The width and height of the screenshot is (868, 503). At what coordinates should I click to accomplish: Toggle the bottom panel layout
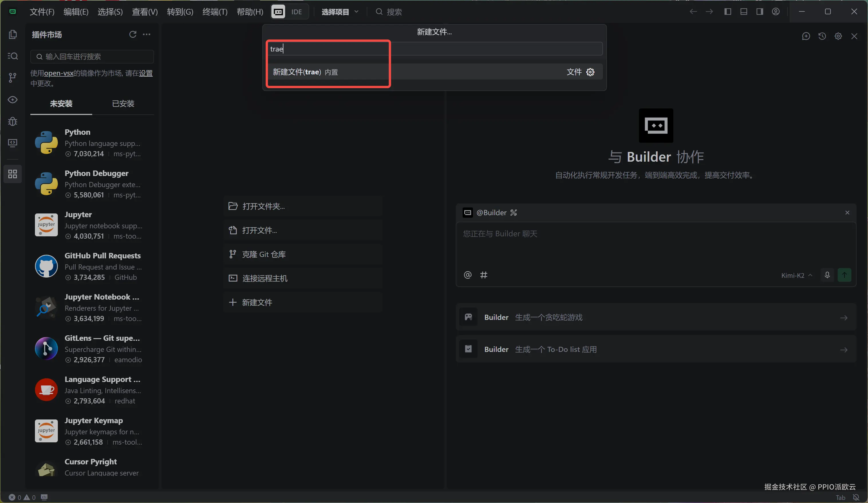[x=744, y=12]
